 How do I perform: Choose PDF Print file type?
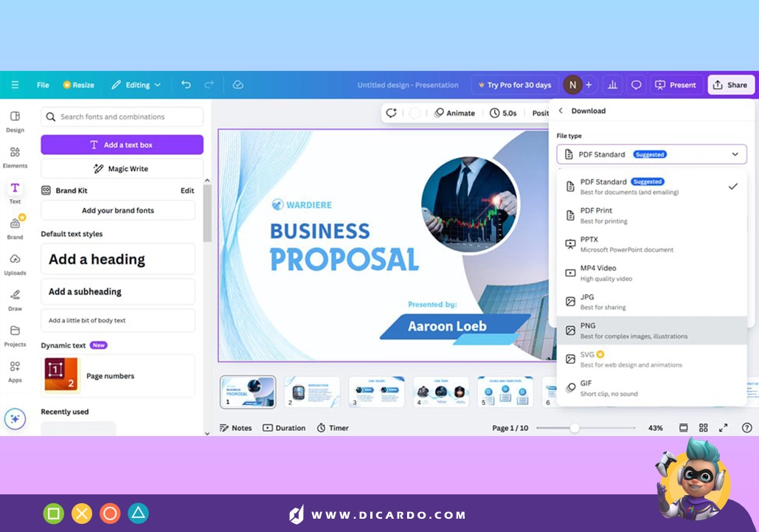(651, 215)
